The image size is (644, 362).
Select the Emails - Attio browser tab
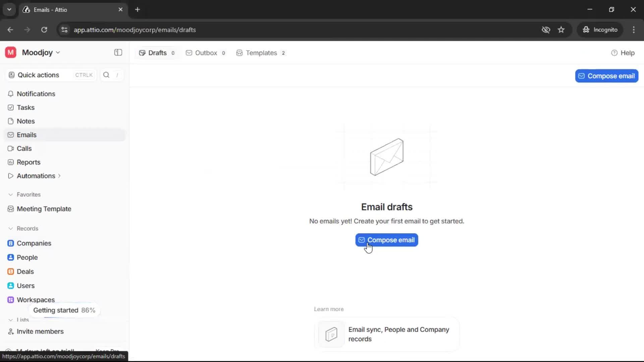coord(73,10)
